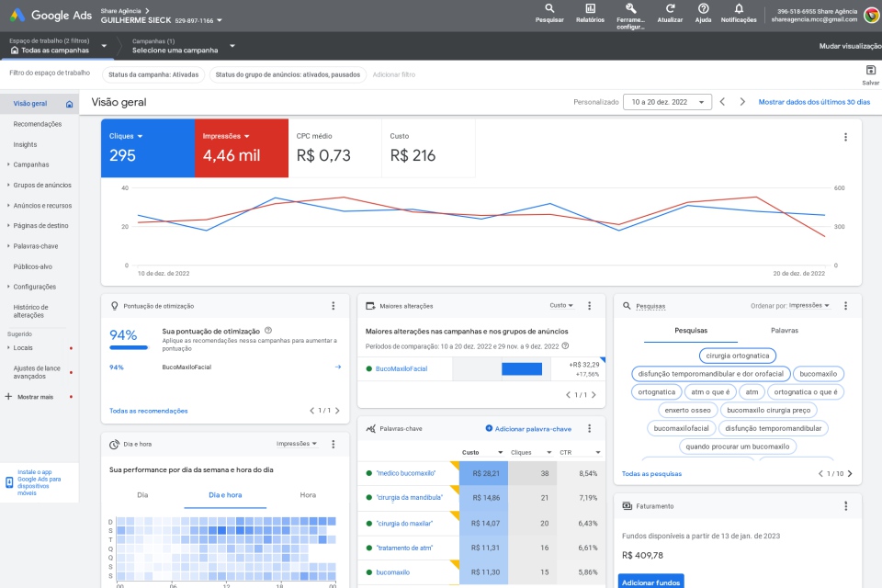Open Insights in the sidebar

(x=26, y=144)
